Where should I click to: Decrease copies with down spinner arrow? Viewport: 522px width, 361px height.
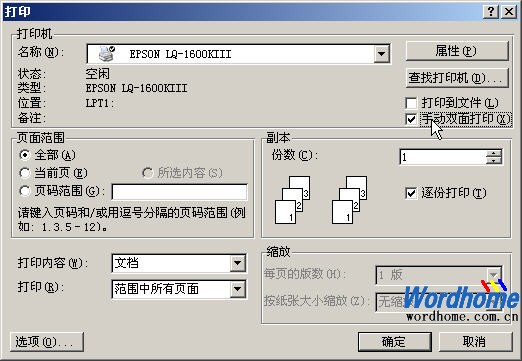(494, 161)
